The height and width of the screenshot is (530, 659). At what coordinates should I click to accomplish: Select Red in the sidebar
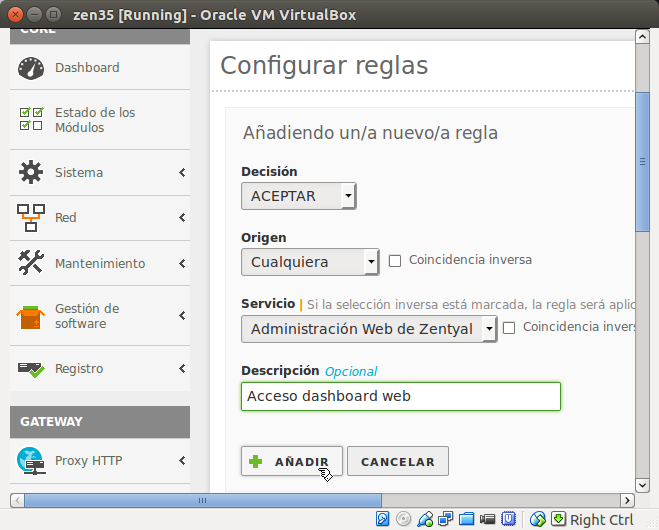click(100, 218)
